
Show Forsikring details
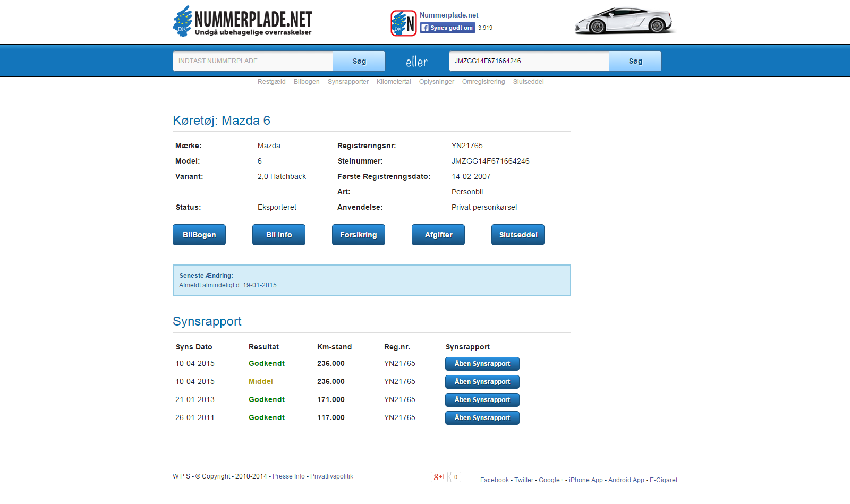click(359, 235)
